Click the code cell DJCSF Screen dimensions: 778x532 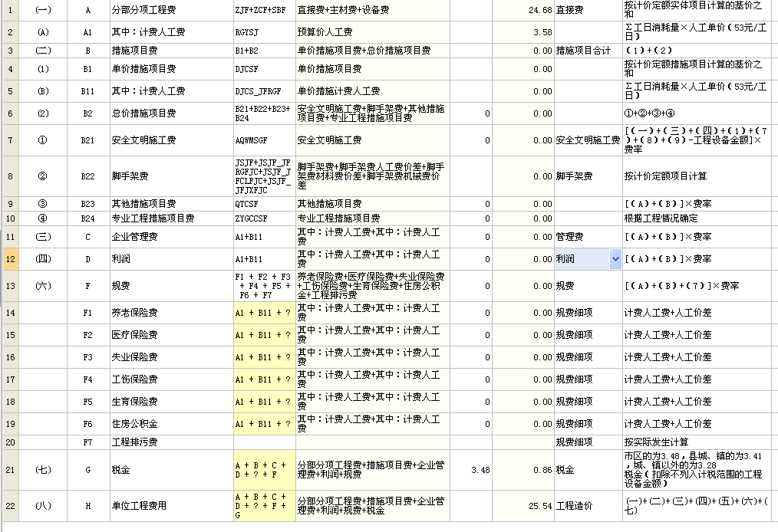(265, 69)
